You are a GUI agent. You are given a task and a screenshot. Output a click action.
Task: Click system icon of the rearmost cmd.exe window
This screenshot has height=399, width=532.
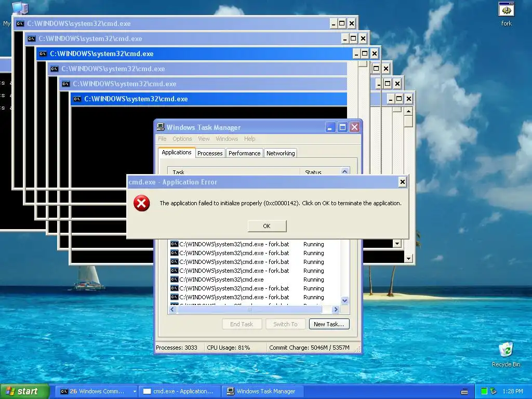pyautogui.click(x=20, y=23)
